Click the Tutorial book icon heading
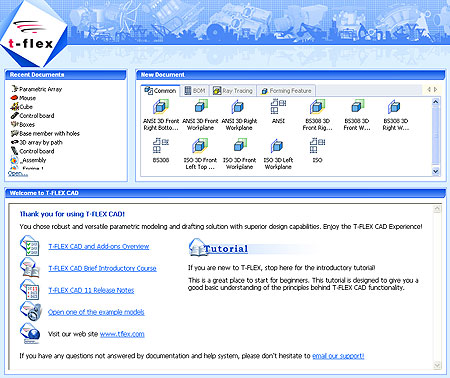The image size is (450, 378). point(219,248)
